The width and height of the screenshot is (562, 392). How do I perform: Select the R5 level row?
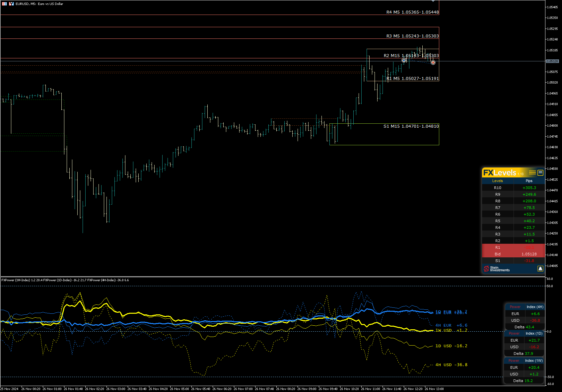(513, 221)
